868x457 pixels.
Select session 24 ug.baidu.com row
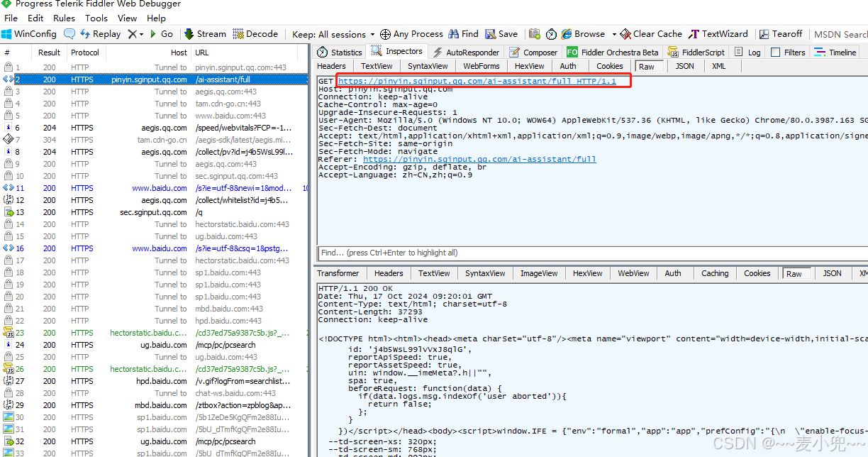154,345
